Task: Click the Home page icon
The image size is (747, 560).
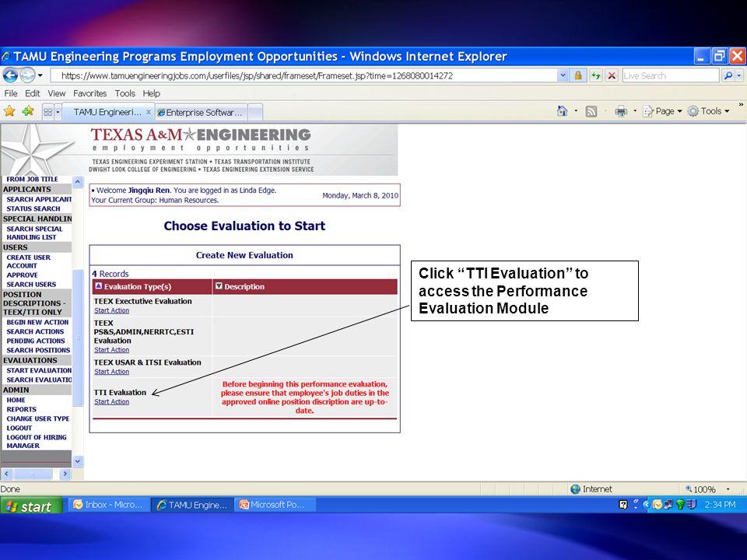Action: [x=562, y=111]
